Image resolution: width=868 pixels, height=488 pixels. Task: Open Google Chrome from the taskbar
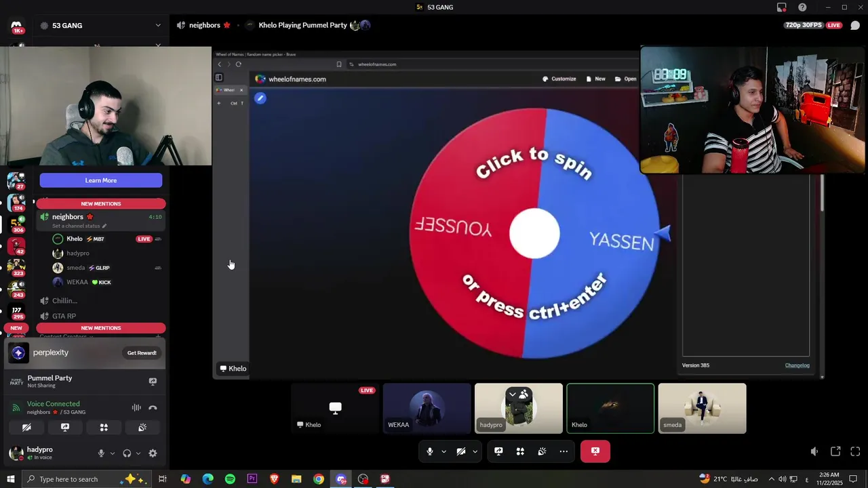[x=319, y=479]
